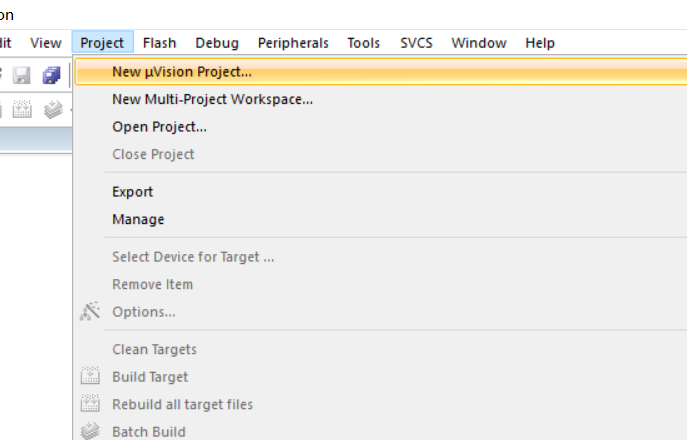Open the Help menu
Screen dimensions: 687x440
540,43
